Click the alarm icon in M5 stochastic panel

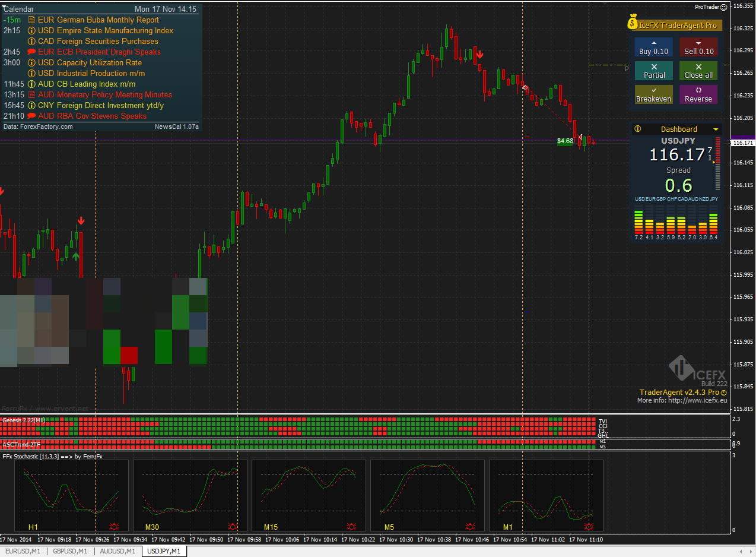[471, 526]
